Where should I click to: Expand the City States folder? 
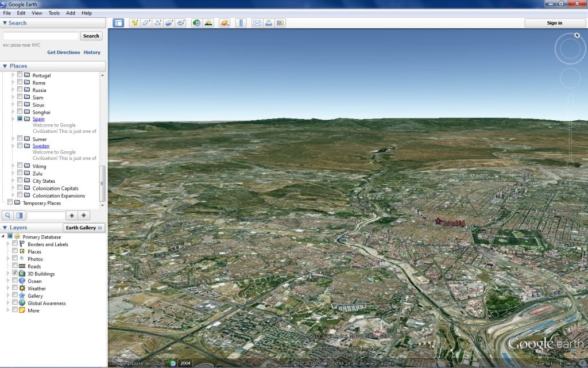(x=13, y=181)
